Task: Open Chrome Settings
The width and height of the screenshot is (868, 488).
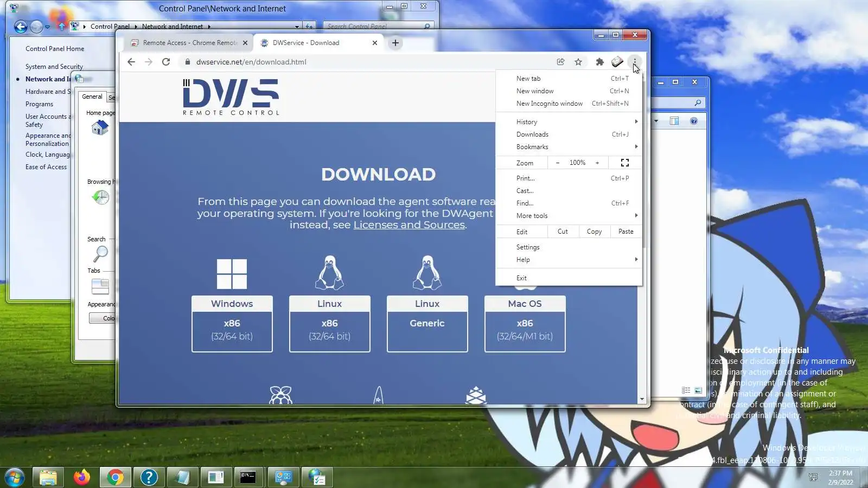Action: 569,247
